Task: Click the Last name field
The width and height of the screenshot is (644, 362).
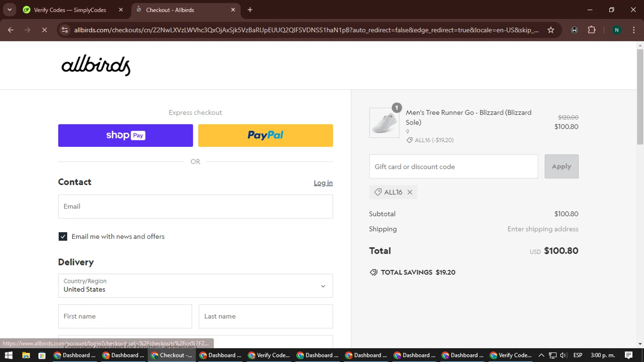Action: (x=266, y=316)
